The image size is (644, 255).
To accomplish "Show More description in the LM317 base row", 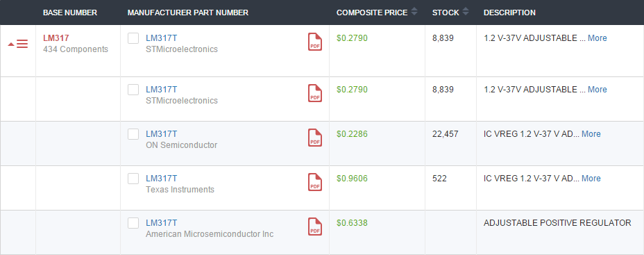I will 598,38.
